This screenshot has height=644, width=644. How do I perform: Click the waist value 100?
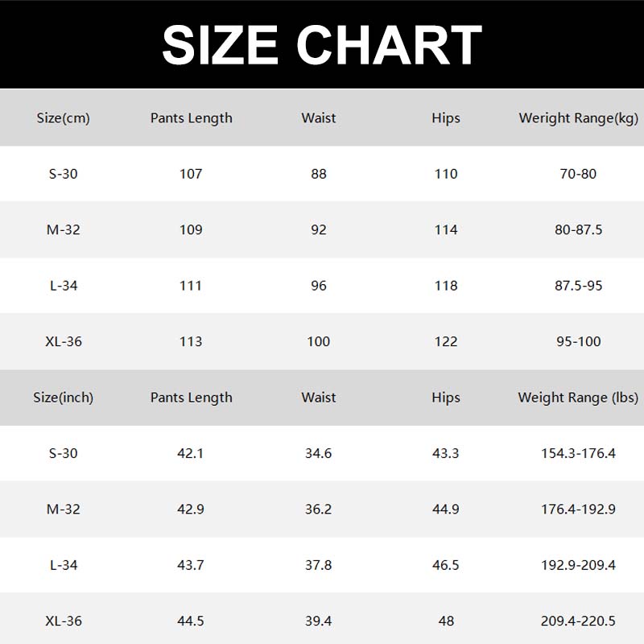click(319, 341)
